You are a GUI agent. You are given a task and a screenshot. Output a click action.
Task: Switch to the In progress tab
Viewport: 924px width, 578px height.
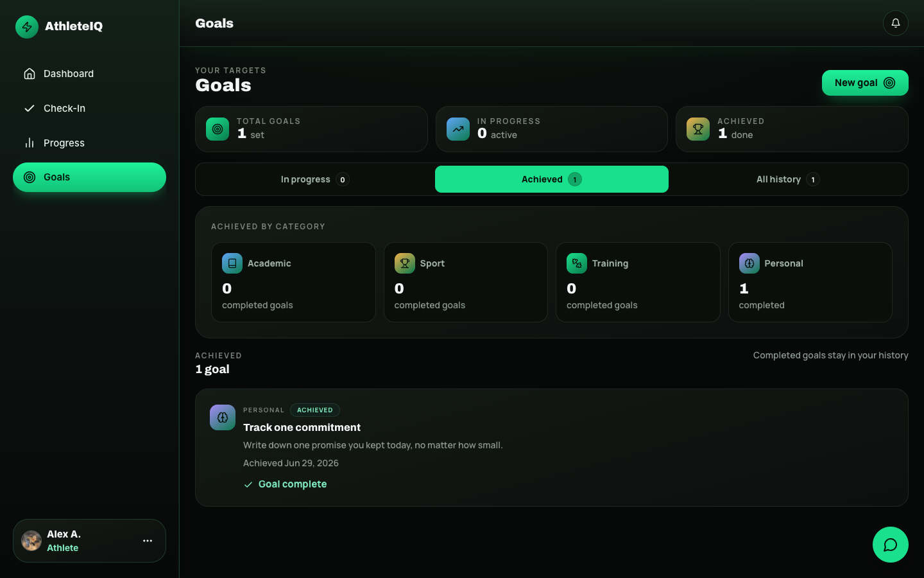tap(315, 179)
